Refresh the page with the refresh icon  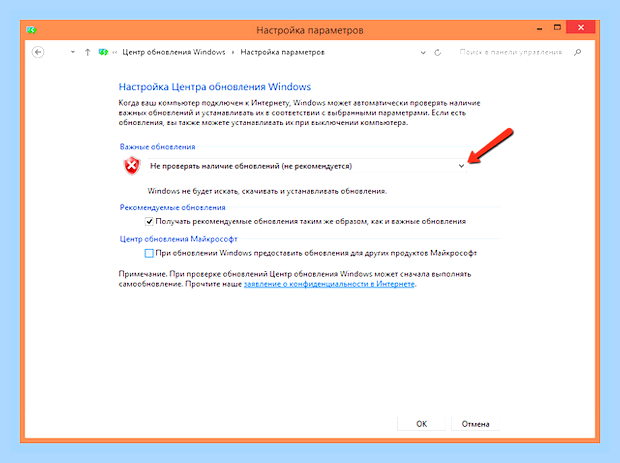click(438, 53)
